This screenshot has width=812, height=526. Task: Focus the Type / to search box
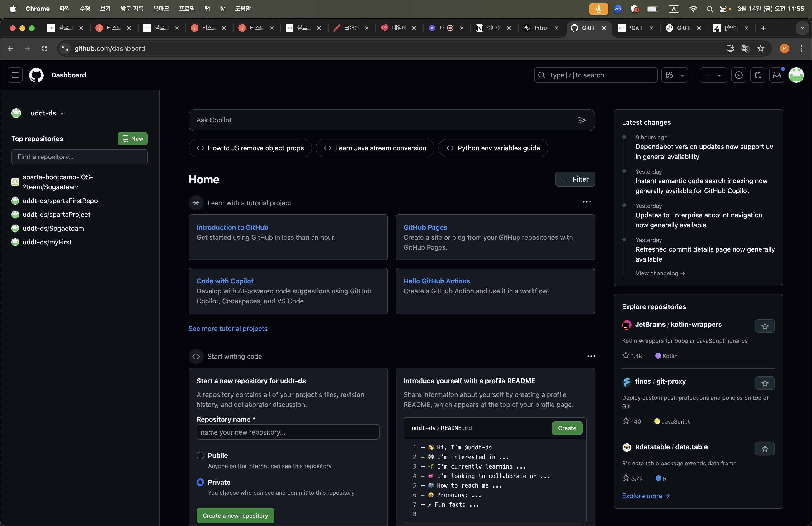pyautogui.click(x=595, y=75)
